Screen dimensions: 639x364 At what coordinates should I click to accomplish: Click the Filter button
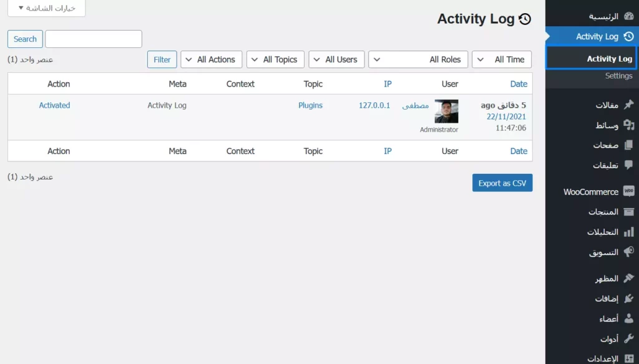point(162,59)
